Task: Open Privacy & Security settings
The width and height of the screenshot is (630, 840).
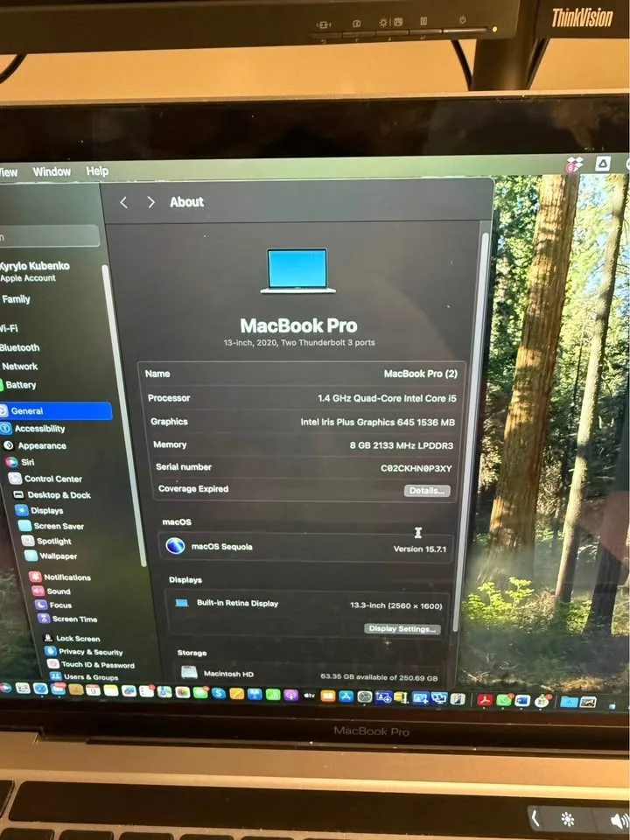Action: click(x=84, y=652)
